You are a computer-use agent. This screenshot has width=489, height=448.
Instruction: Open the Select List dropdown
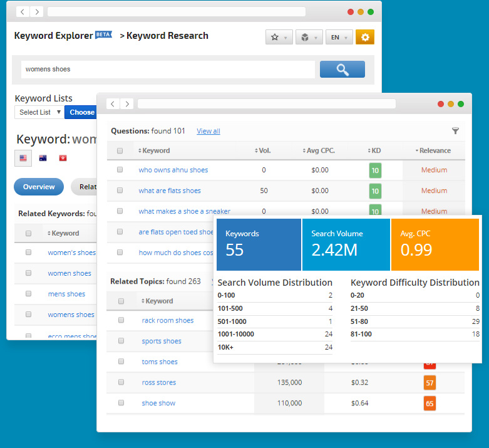coord(39,112)
